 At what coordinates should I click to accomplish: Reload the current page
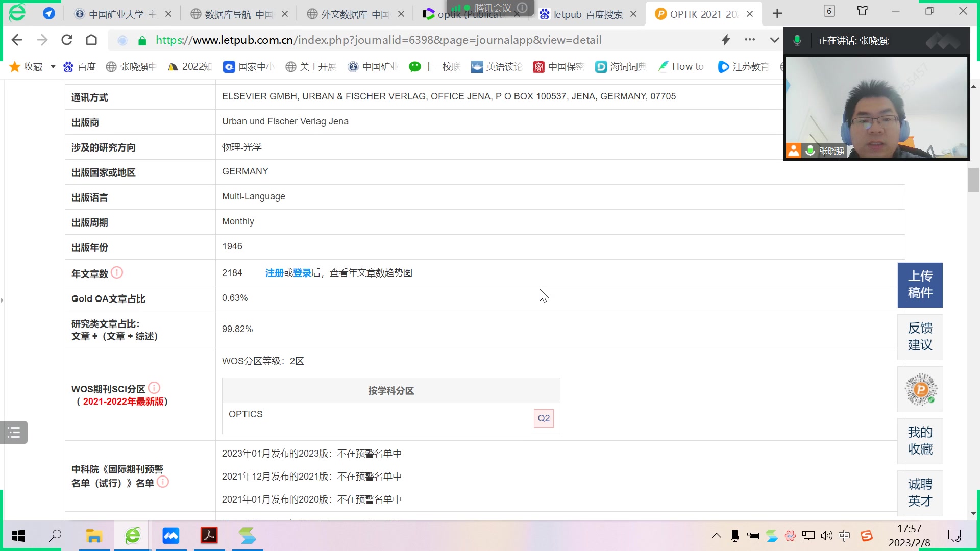tap(67, 40)
